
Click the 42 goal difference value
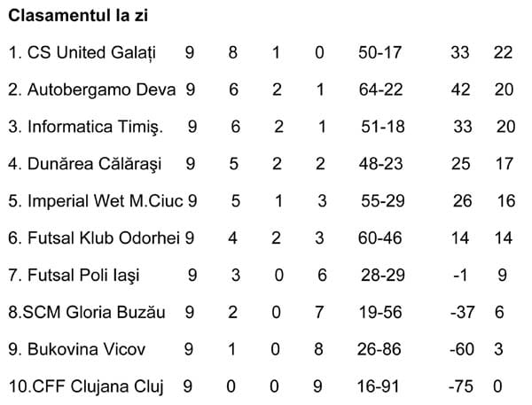click(460, 90)
